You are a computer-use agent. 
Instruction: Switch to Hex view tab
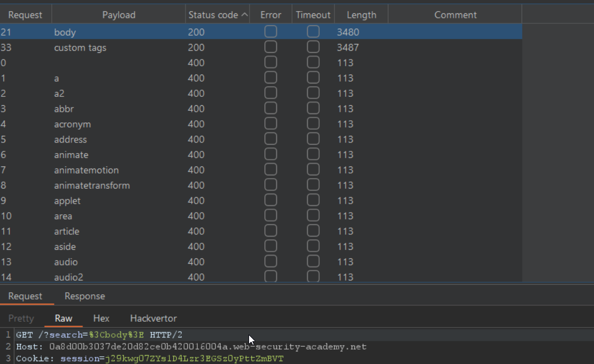pos(101,318)
